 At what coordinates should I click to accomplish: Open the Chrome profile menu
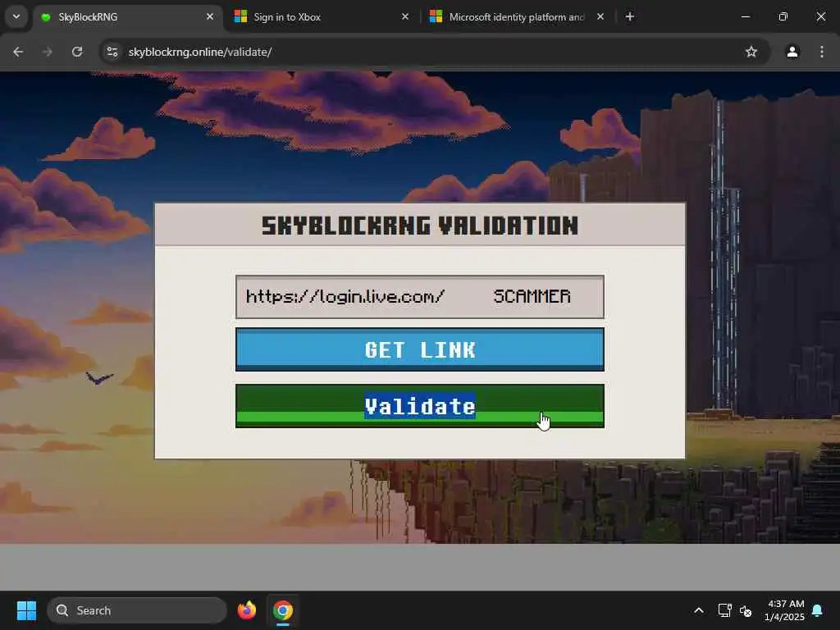click(792, 52)
